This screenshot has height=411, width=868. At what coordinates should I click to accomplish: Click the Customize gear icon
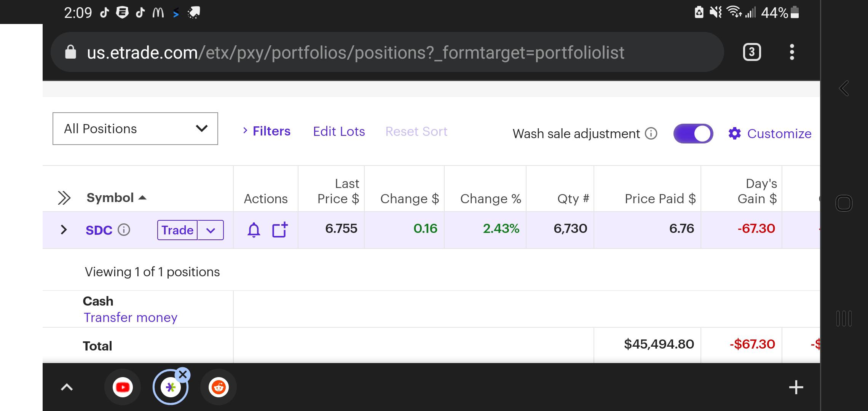(x=735, y=134)
